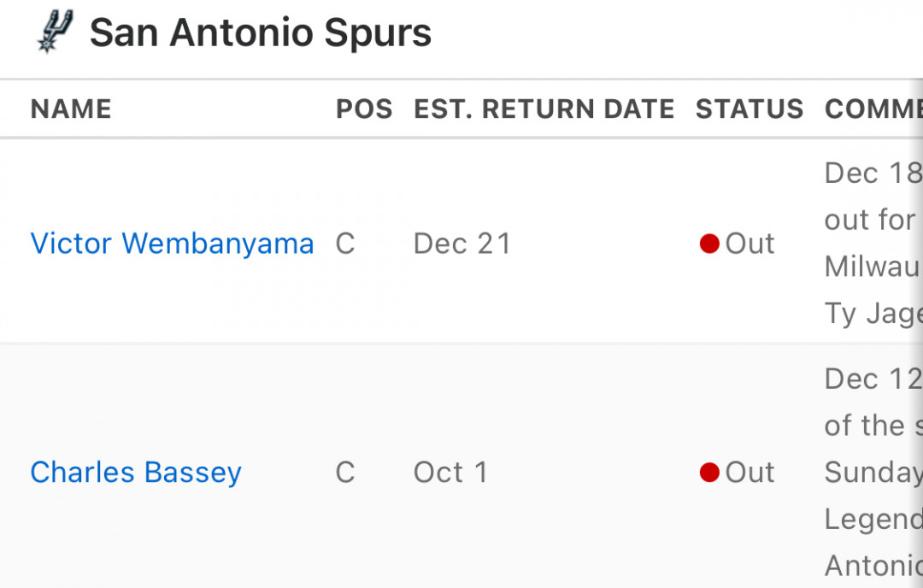Click the STATUS column header
This screenshot has height=588, width=923.
tap(750, 109)
